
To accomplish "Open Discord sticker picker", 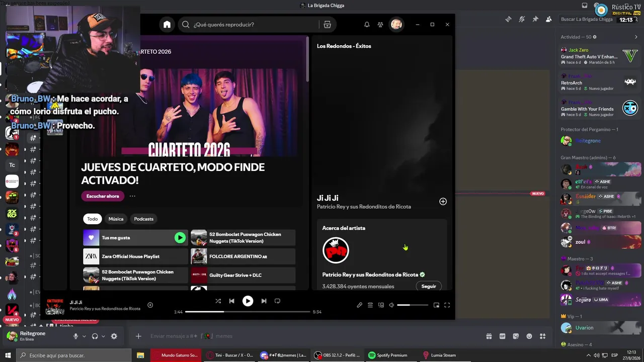I will click(516, 336).
